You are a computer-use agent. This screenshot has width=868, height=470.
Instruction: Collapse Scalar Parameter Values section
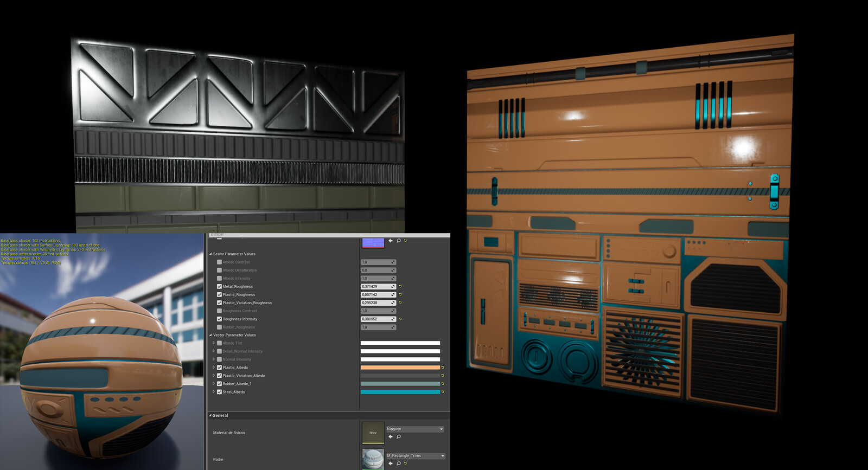(x=210, y=254)
